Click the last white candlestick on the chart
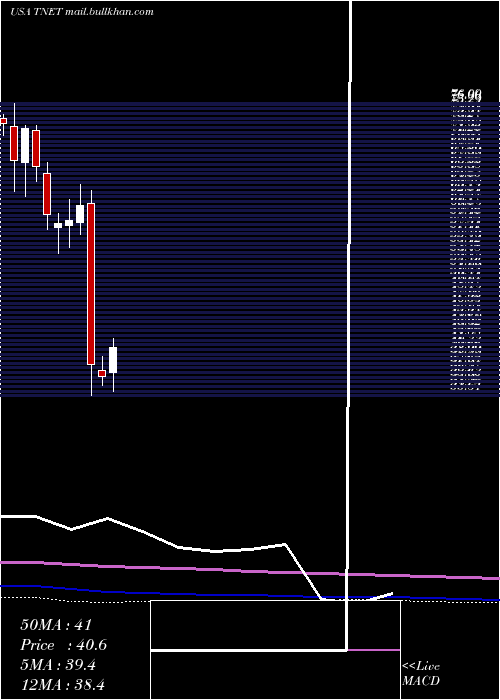Screen dimensions: 500x700 pos(113,360)
